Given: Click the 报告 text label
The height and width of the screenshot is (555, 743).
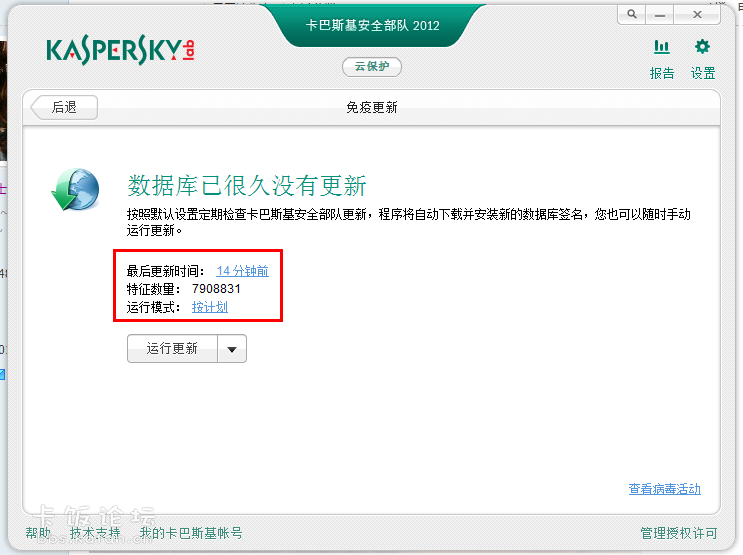Looking at the screenshot, I should (x=662, y=73).
